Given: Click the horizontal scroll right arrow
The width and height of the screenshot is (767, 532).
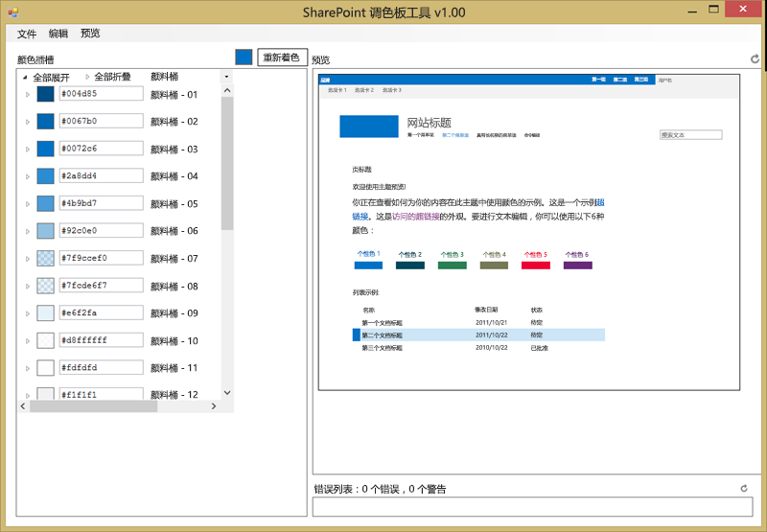Looking at the screenshot, I should click(x=213, y=405).
